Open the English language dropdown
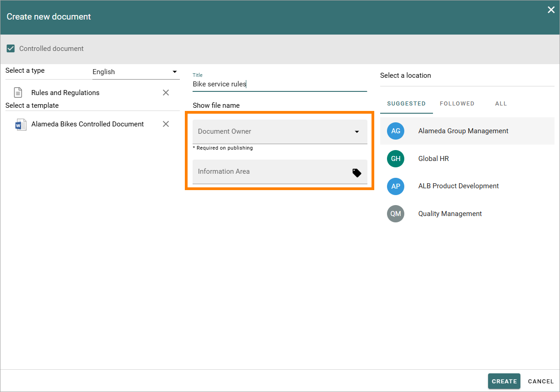 click(x=136, y=72)
